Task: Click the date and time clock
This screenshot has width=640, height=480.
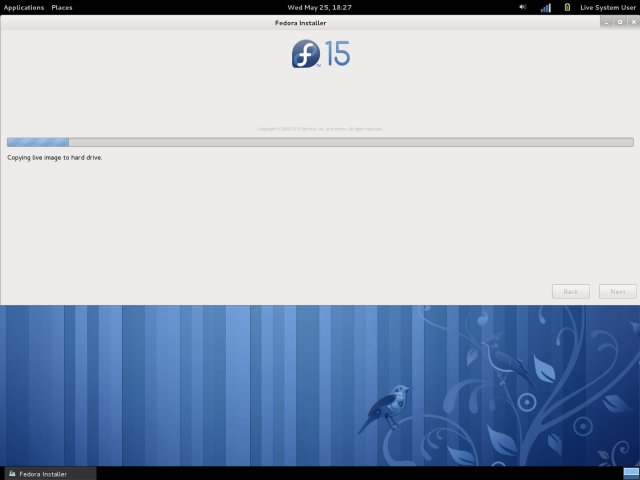Action: 320,7
